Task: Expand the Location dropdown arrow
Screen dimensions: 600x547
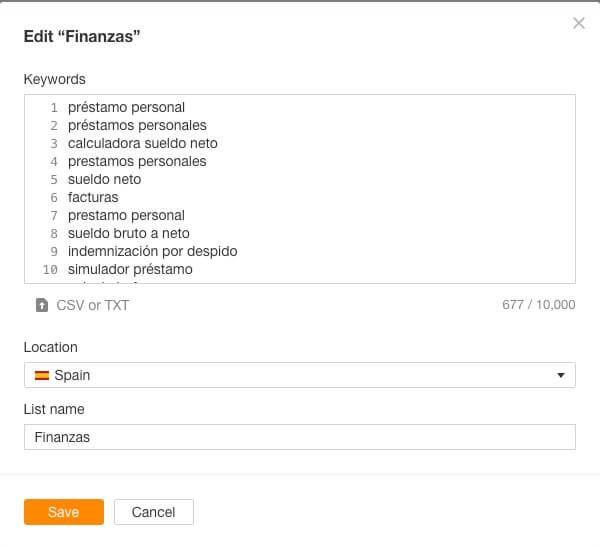Action: point(561,376)
